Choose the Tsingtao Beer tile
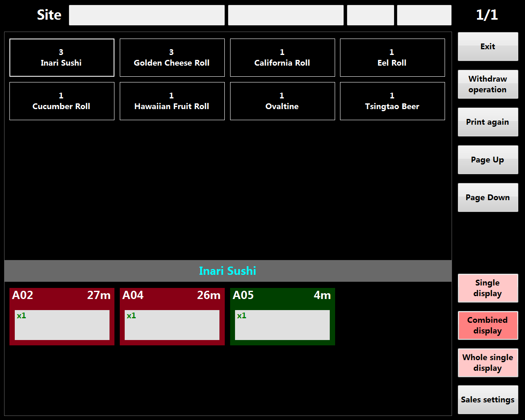This screenshot has height=420, width=525. [393, 101]
